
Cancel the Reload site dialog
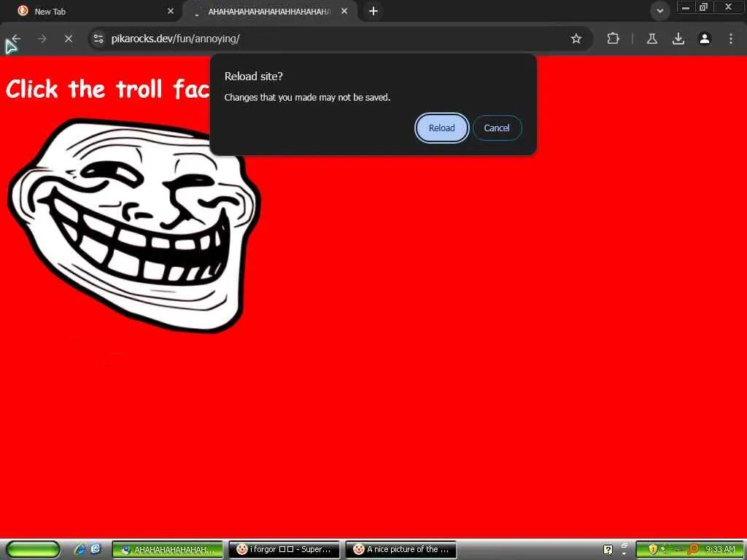(497, 128)
